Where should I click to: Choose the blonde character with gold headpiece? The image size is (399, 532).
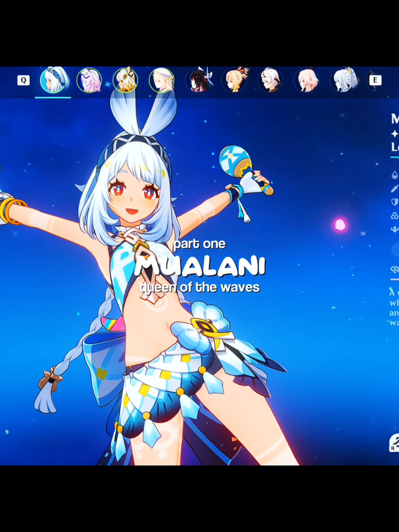tap(125, 81)
